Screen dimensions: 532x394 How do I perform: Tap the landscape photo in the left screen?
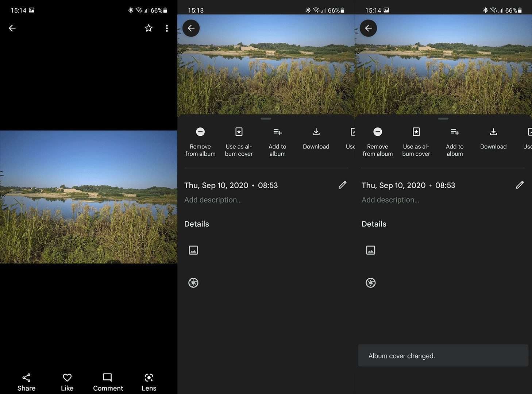pyautogui.click(x=89, y=197)
